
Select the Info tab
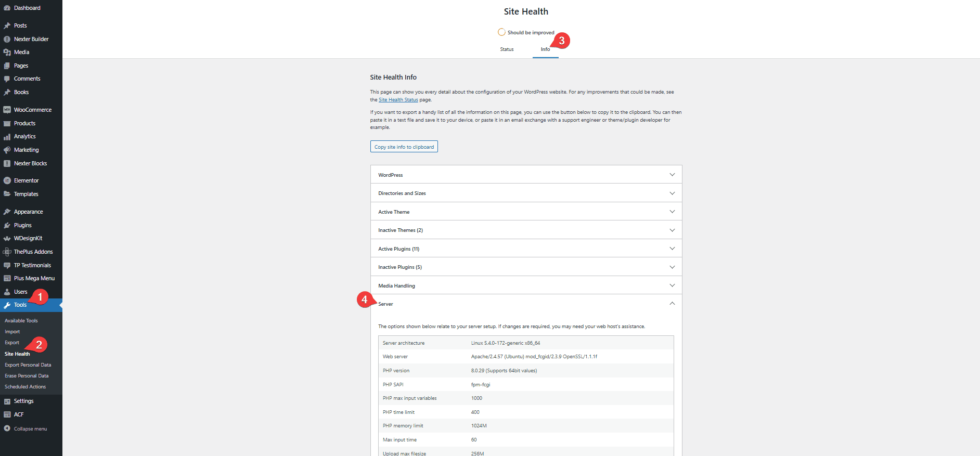coord(545,49)
